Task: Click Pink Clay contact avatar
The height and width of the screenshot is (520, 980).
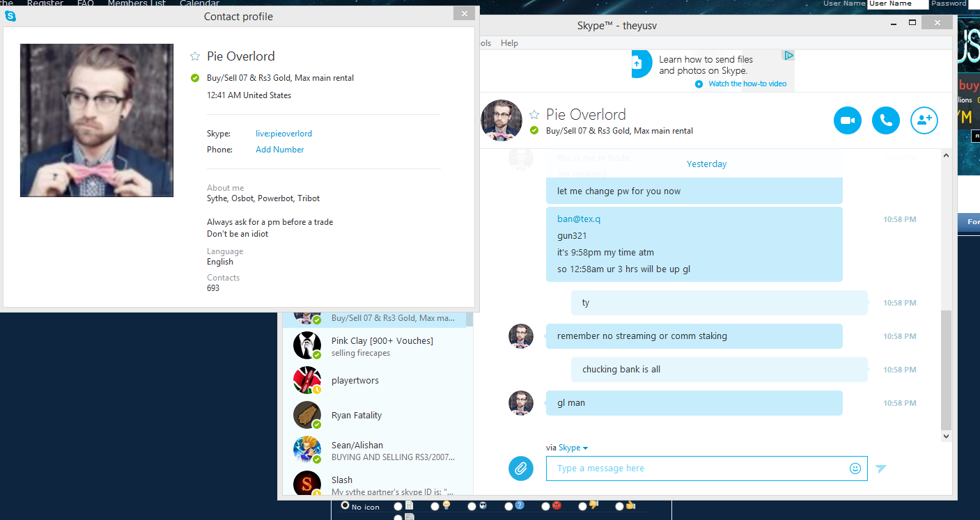Action: click(307, 345)
